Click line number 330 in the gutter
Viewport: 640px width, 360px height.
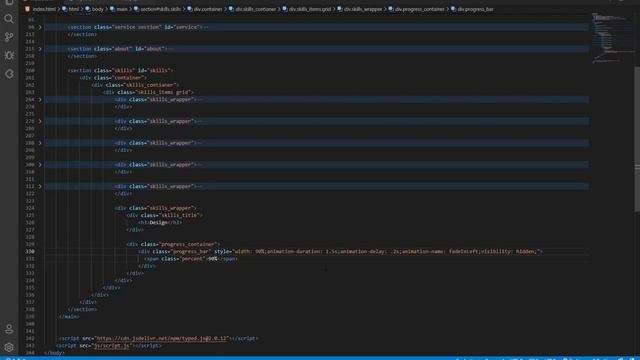point(30,251)
